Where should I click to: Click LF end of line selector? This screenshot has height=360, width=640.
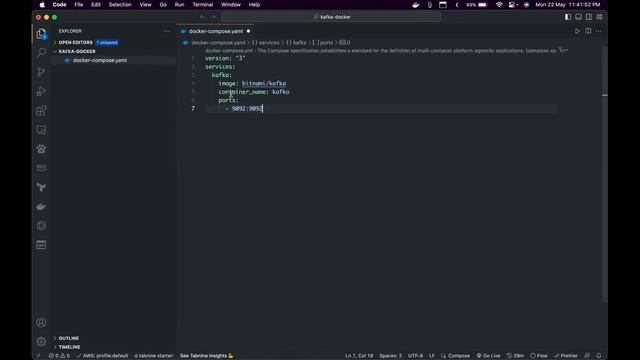(432, 356)
